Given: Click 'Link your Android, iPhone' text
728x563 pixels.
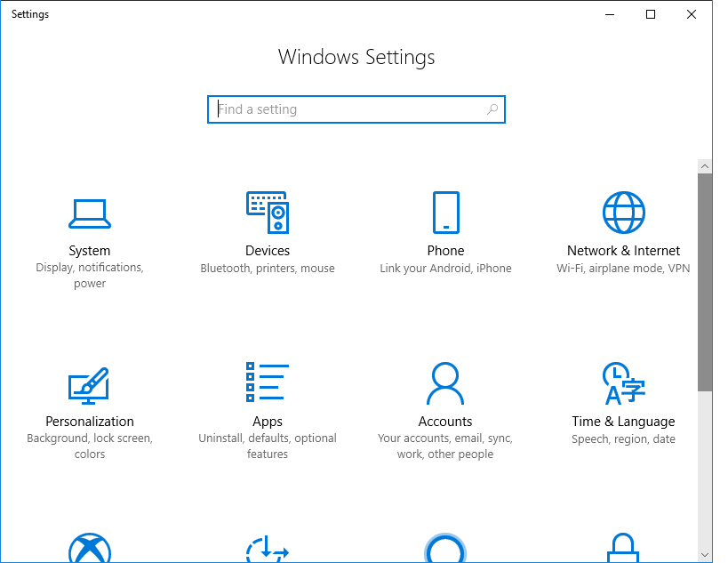Looking at the screenshot, I should pyautogui.click(x=445, y=268).
